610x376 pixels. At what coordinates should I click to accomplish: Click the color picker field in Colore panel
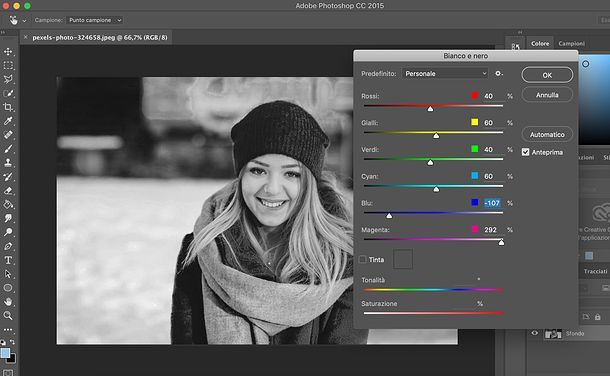click(594, 100)
